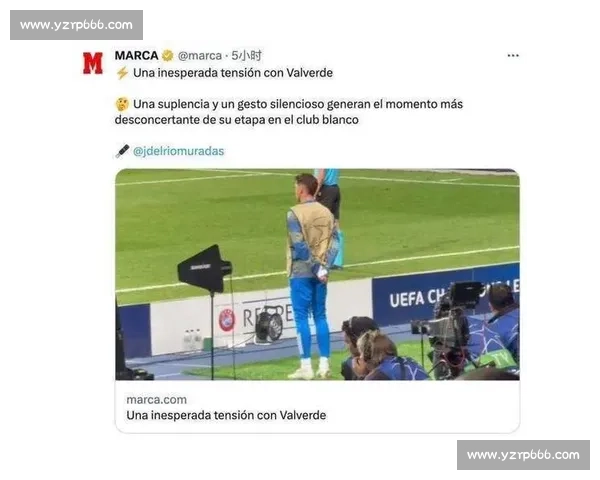Image resolution: width=600 pixels, height=480 pixels.
Task: Open the tweet timestamp showing 5小时
Action: click(x=246, y=56)
